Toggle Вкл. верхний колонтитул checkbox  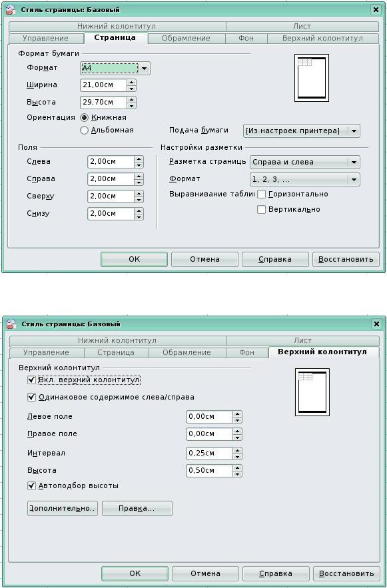[x=32, y=380]
